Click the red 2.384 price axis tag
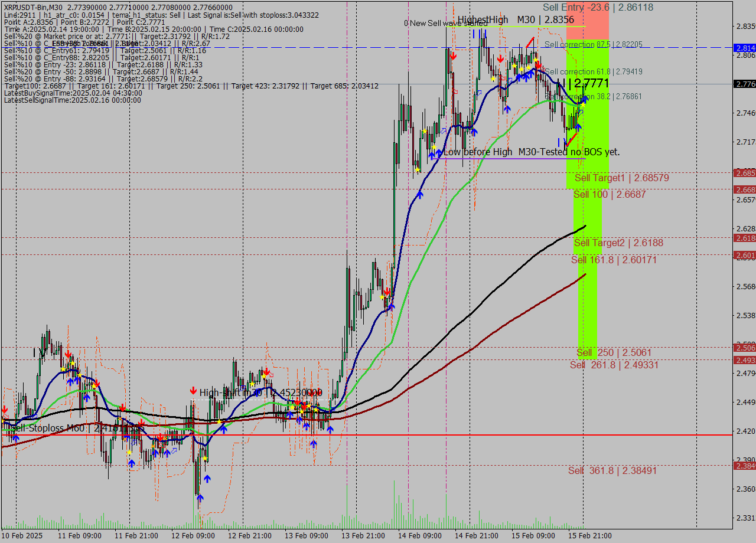 744,466
